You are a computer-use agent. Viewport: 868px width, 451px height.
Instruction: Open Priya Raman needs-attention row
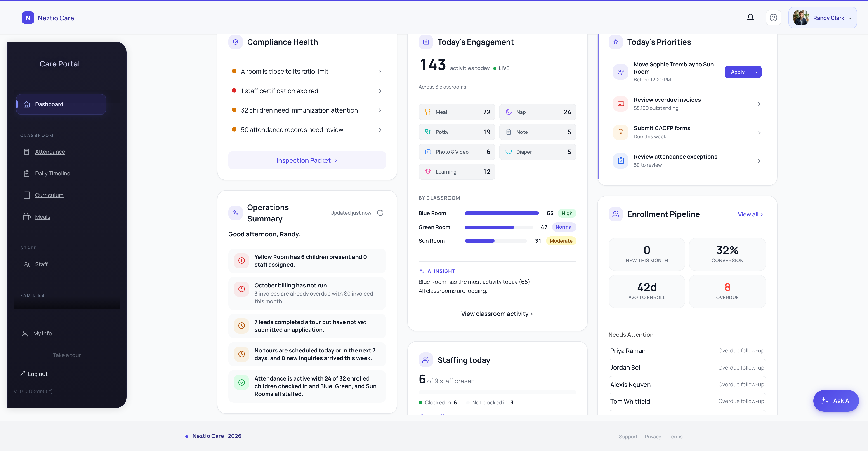[687, 351]
